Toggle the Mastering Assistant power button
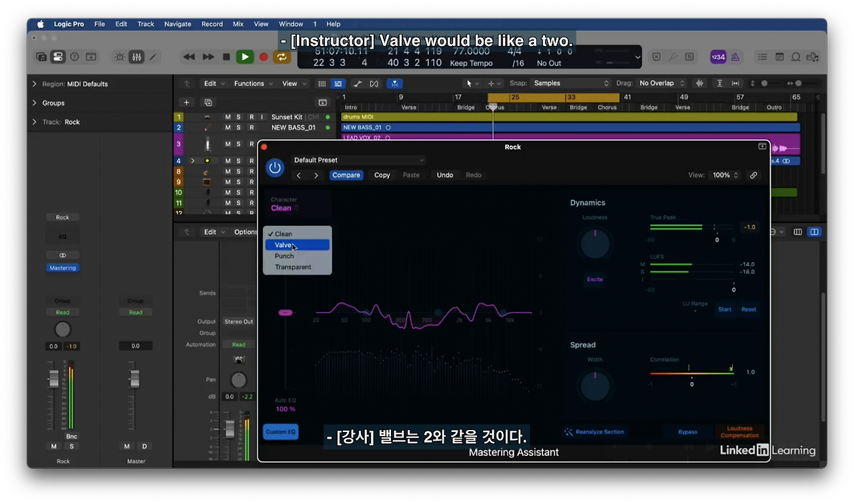This screenshot has width=854, height=504. point(275,167)
